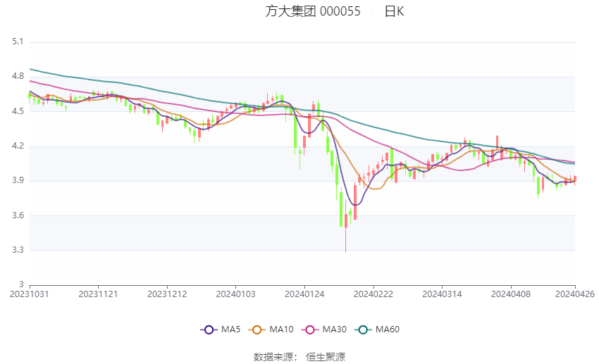
Task: Click the 5.1 price axis label
Action: (x=18, y=42)
